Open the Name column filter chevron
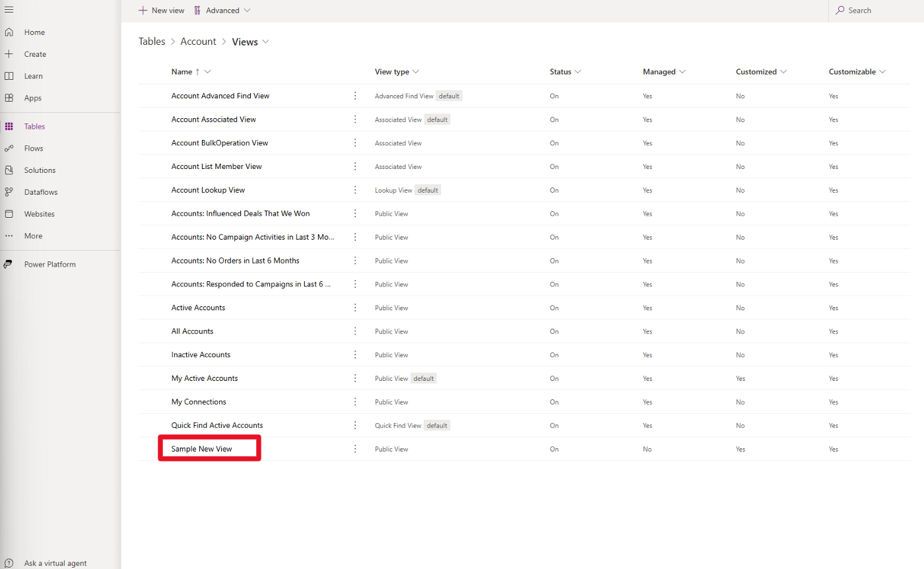 click(207, 72)
